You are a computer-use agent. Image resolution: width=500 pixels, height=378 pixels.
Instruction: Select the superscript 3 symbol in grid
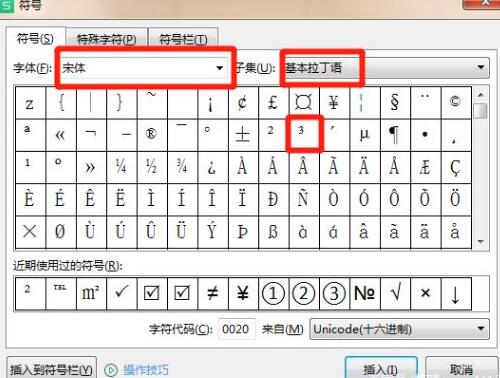pos(305,135)
